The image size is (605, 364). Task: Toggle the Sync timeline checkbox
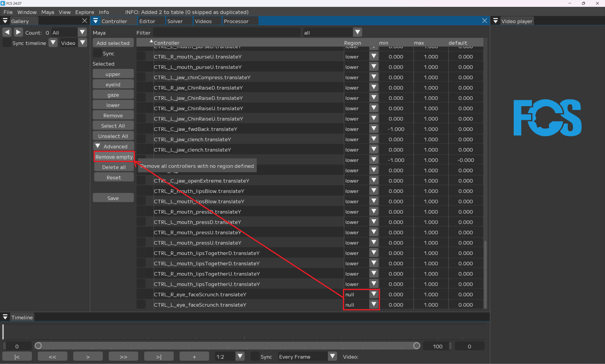tap(7, 43)
